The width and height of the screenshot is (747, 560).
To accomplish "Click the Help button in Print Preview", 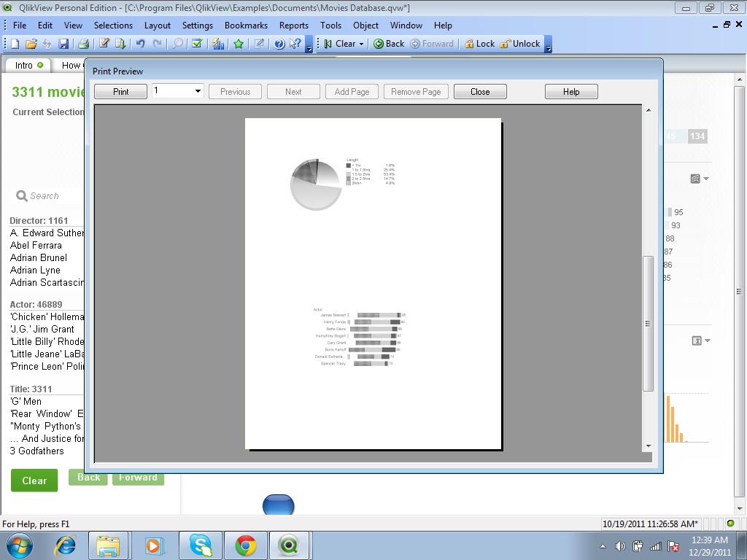I will [571, 92].
